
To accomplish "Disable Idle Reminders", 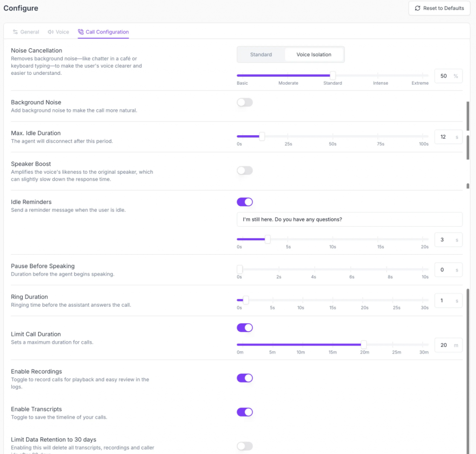I will (245, 202).
